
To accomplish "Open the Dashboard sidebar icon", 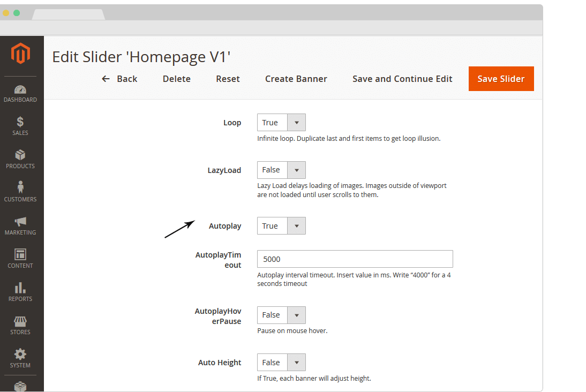I will (20, 90).
